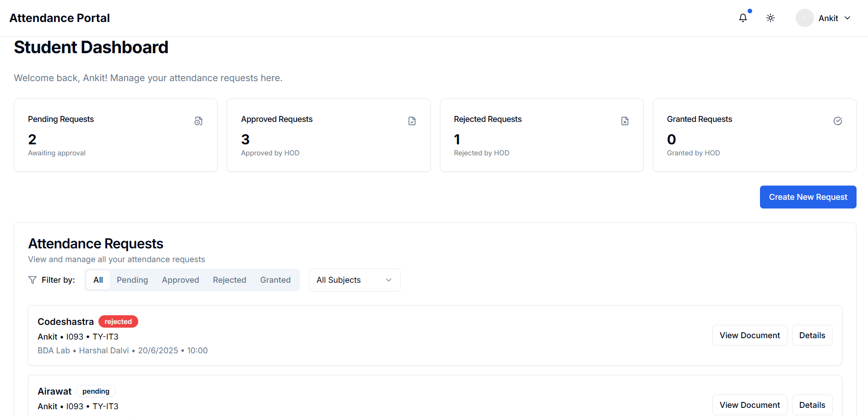Expand the Ankit account menu chevron

tap(847, 18)
